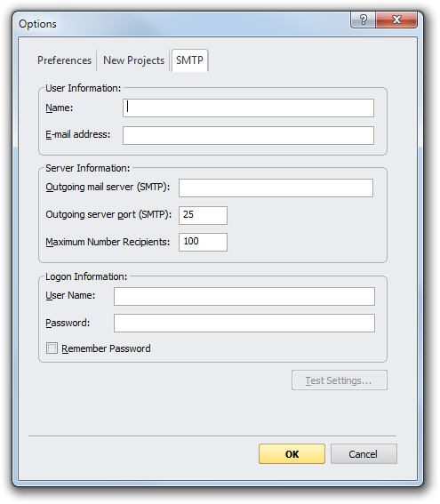Click the help question mark icon
440x504 pixels.
[x=363, y=20]
